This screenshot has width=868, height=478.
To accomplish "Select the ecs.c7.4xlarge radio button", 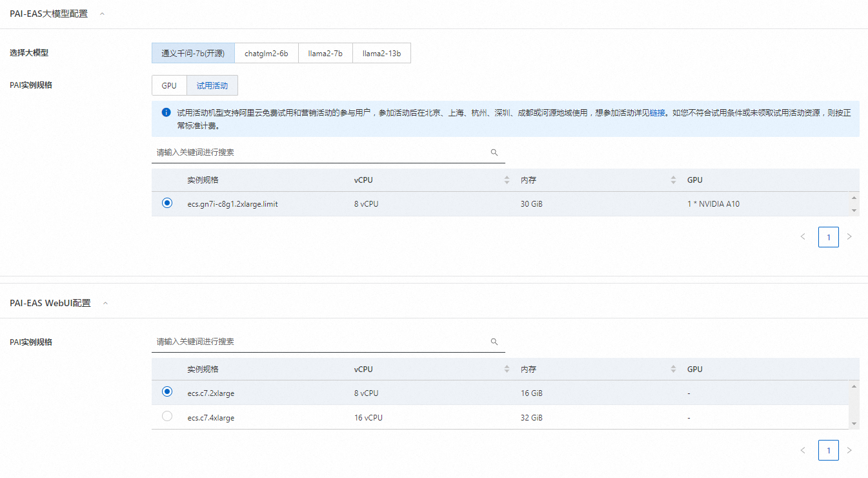I will click(x=167, y=417).
